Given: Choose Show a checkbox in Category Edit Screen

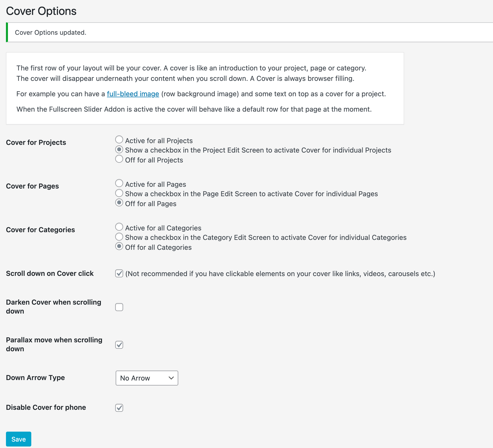Looking at the screenshot, I should [x=119, y=237].
